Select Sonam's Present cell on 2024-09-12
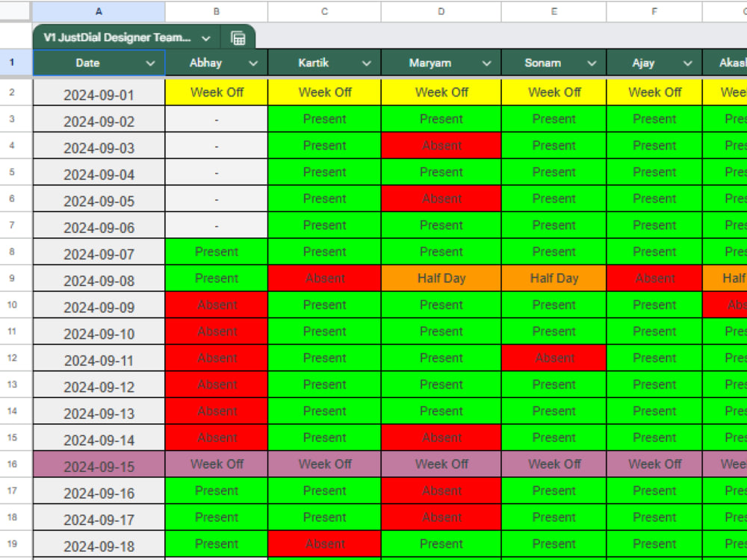This screenshot has height=560, width=747. (x=554, y=385)
